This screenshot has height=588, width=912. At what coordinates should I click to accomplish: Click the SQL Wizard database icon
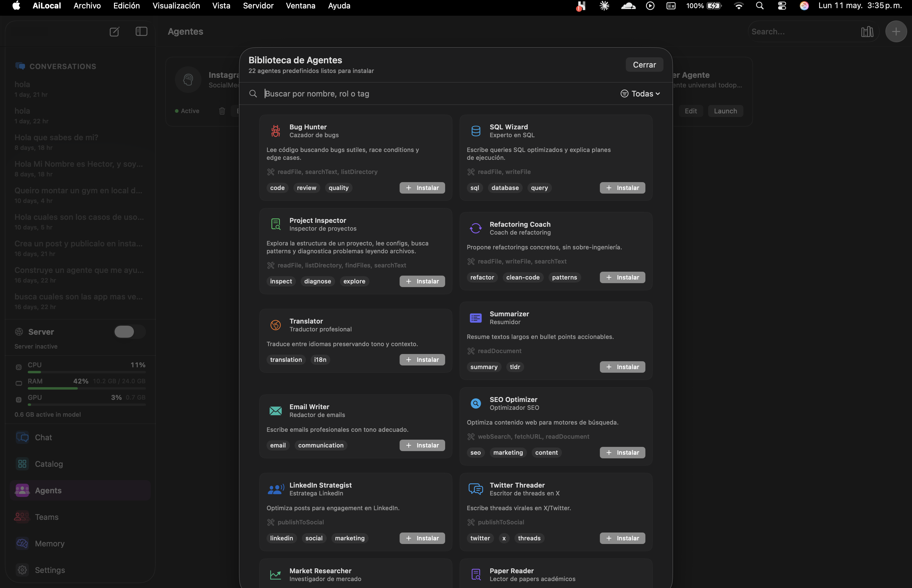pyautogui.click(x=476, y=131)
